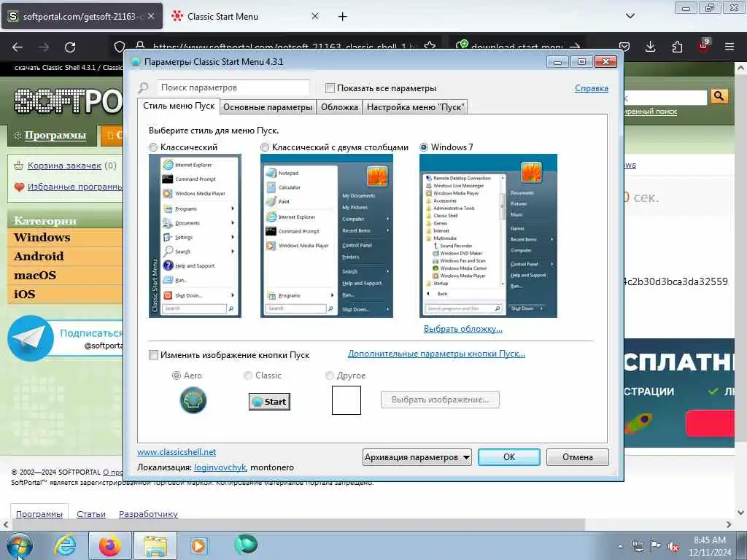Viewport: 747px width, 560px height.
Task: Click in the 'Поиск параметров' search field
Action: [x=233, y=87]
